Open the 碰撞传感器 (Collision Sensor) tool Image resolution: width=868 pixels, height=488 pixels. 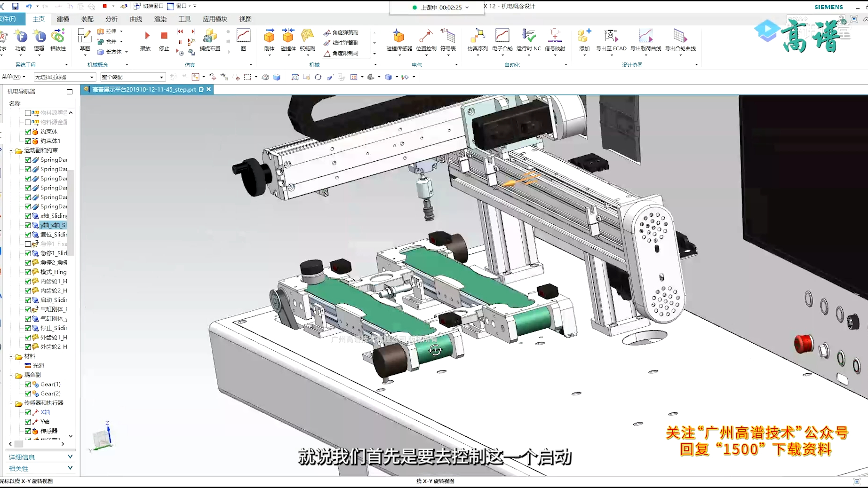coord(398,38)
